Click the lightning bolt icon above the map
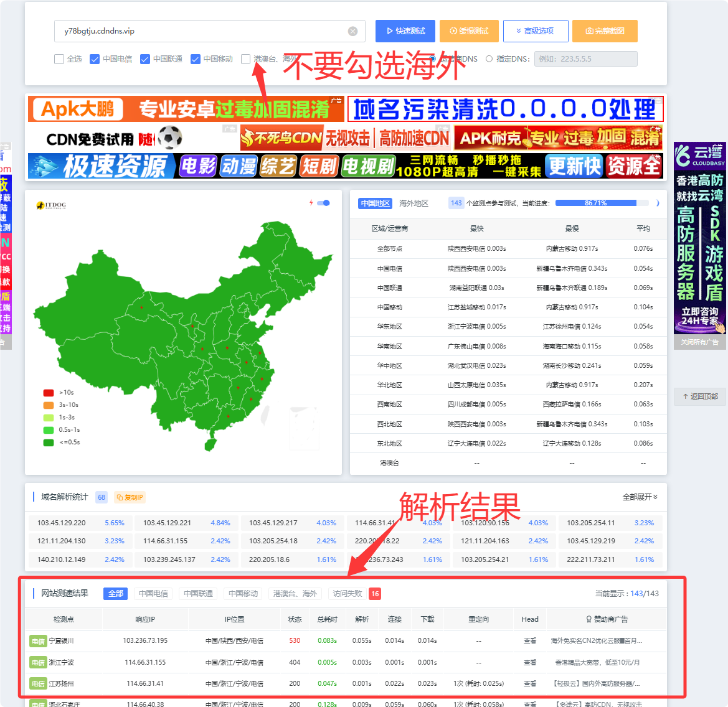The image size is (728, 707). click(311, 203)
